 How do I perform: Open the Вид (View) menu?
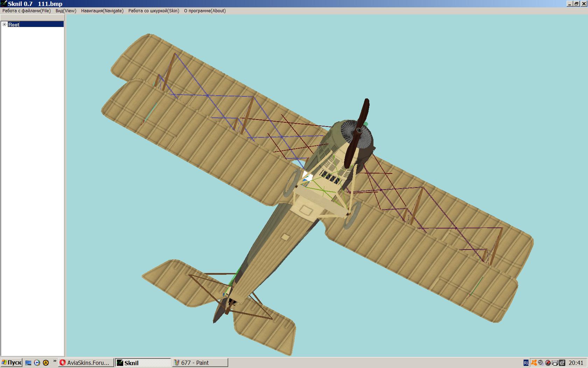[x=66, y=11]
